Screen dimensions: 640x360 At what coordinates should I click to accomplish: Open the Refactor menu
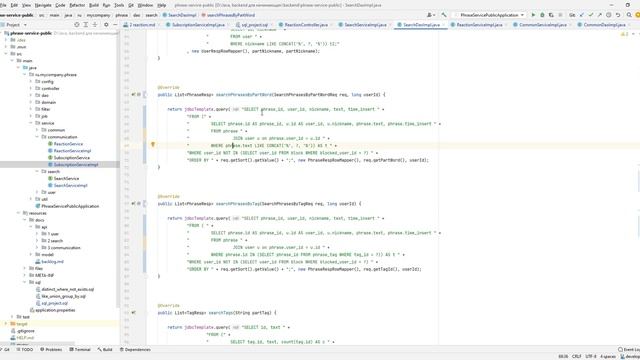coord(77,5)
